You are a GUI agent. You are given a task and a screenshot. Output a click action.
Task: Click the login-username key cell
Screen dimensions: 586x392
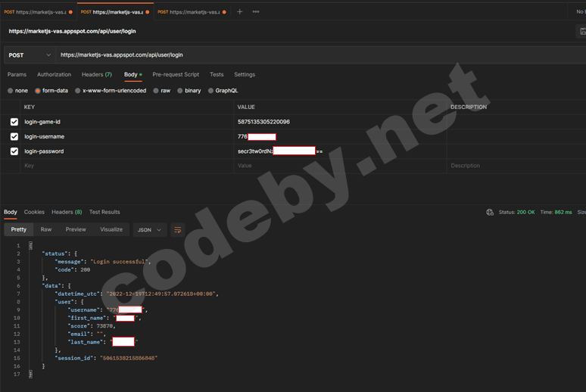pyautogui.click(x=126, y=137)
